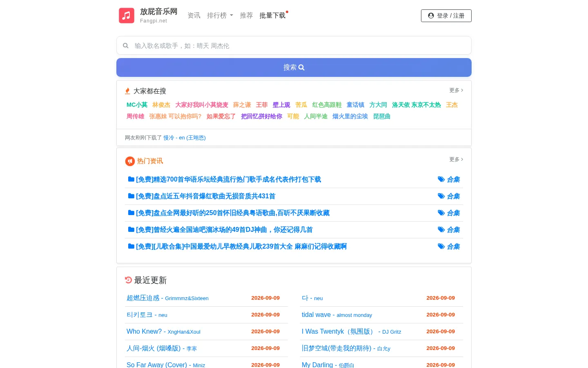Choose the trending tag 周传雄
The image size is (588, 368).
tap(136, 117)
